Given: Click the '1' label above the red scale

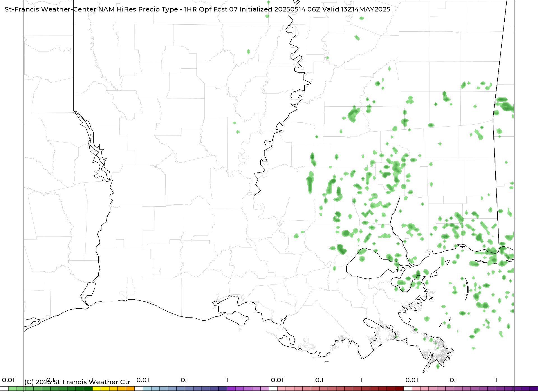Looking at the screenshot, I should point(361,380).
